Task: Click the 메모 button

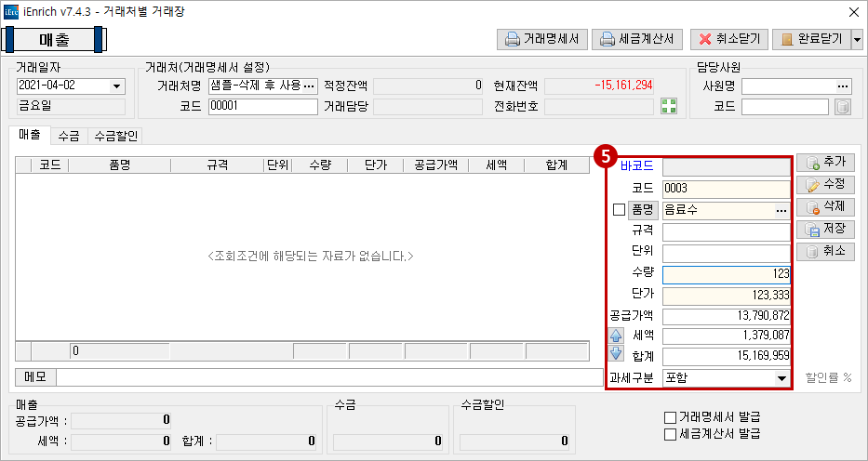Action: (x=35, y=377)
